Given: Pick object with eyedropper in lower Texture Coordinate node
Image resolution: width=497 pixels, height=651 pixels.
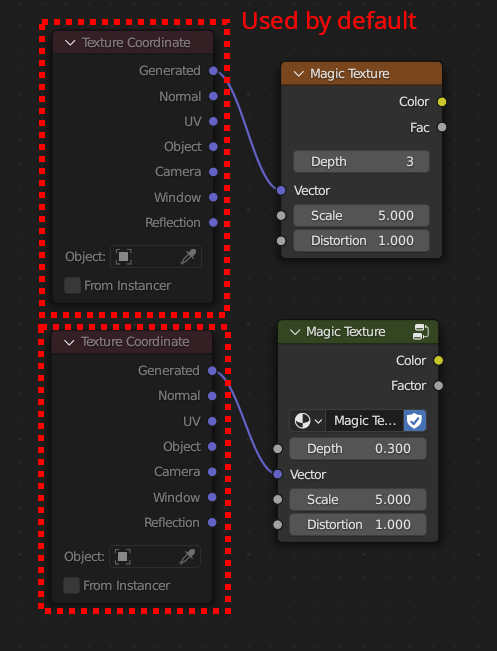Looking at the screenshot, I should (187, 557).
